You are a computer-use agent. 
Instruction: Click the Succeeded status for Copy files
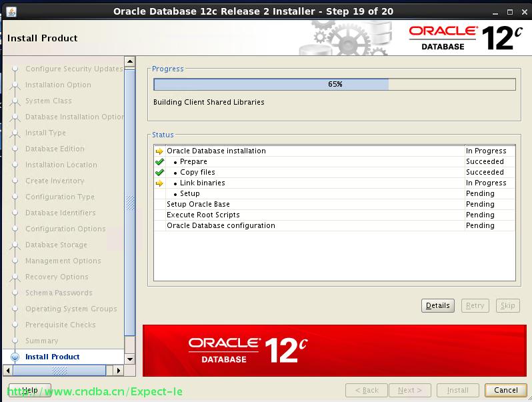pyautogui.click(x=485, y=173)
